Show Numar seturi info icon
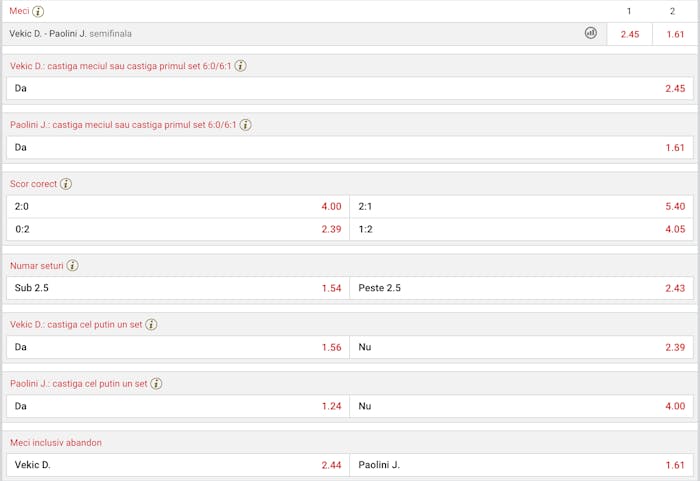The height and width of the screenshot is (481, 700). [72, 266]
